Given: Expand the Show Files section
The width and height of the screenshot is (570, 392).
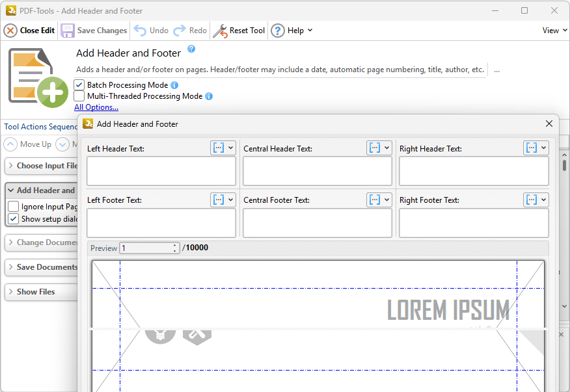Looking at the screenshot, I should tap(11, 292).
